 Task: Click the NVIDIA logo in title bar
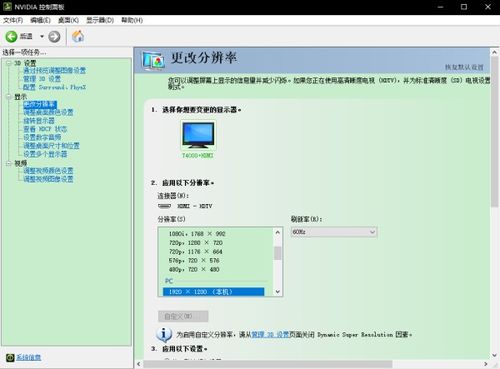tap(7, 7)
